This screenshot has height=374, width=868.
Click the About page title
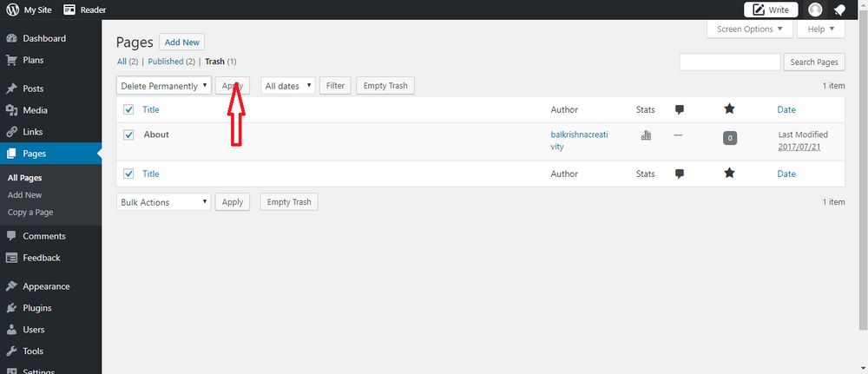coord(156,135)
